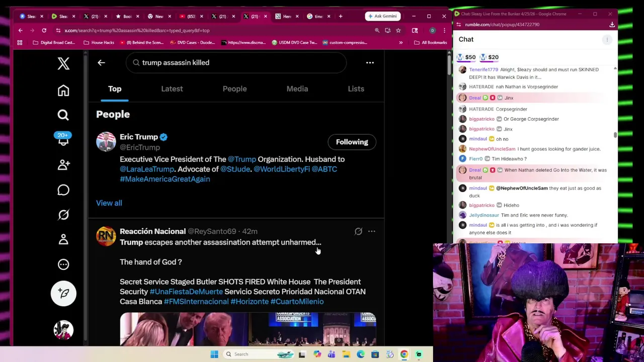This screenshot has height=362, width=644.
Task: Open Chat messages in X sidebar
Action: coord(63,190)
